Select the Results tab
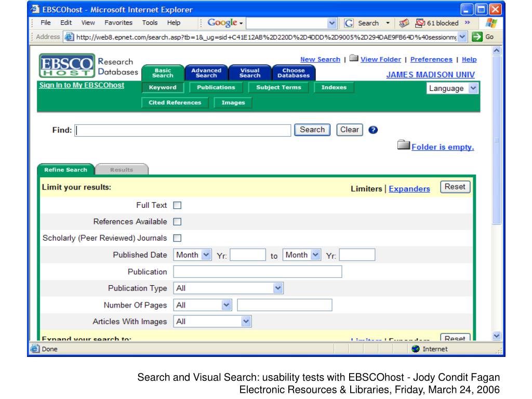This screenshot has width=532, height=399. pos(122,169)
